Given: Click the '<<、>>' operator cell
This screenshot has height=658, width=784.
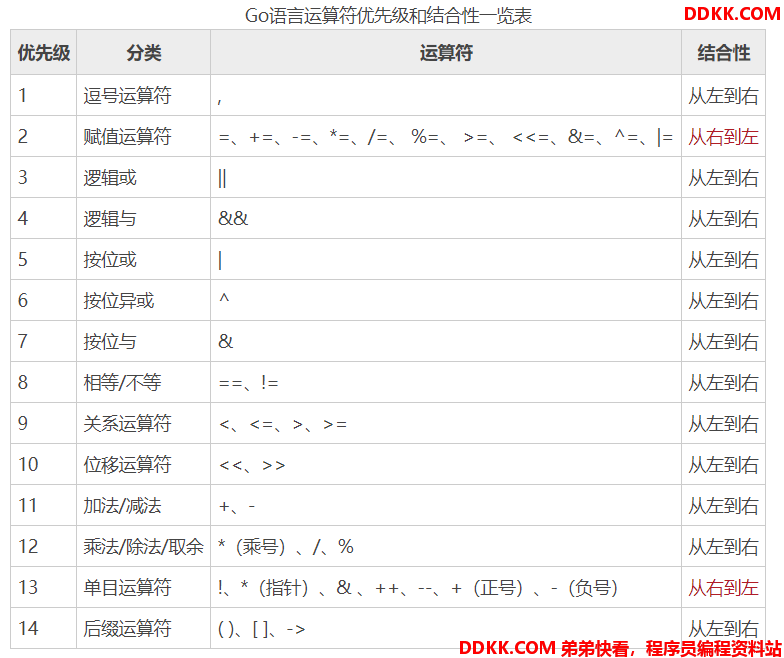Looking at the screenshot, I should tap(446, 464).
